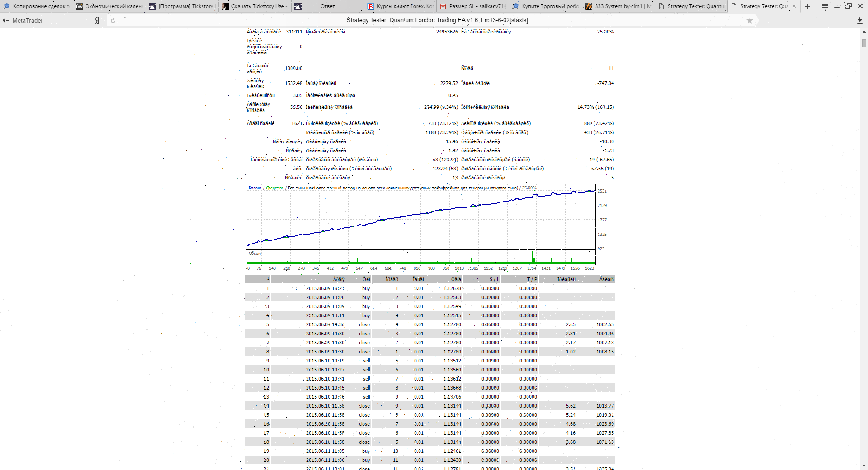Click profit value '5.62' in row 14
The width and height of the screenshot is (868, 470).
pos(571,406)
